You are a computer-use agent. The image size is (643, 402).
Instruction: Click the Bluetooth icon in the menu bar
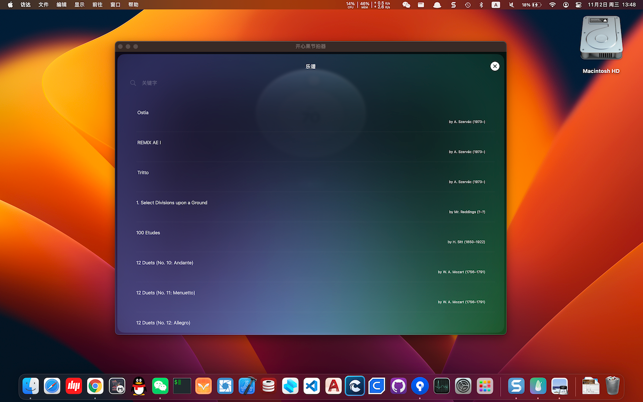[x=481, y=5]
